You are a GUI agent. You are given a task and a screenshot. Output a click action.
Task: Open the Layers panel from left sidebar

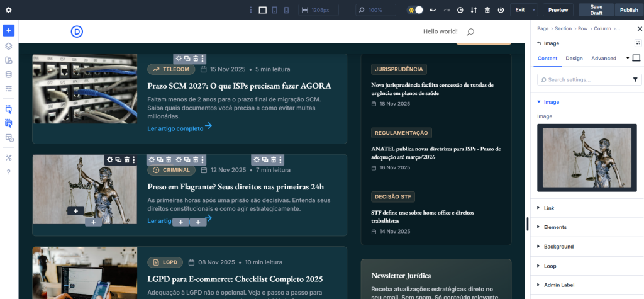[x=9, y=46]
